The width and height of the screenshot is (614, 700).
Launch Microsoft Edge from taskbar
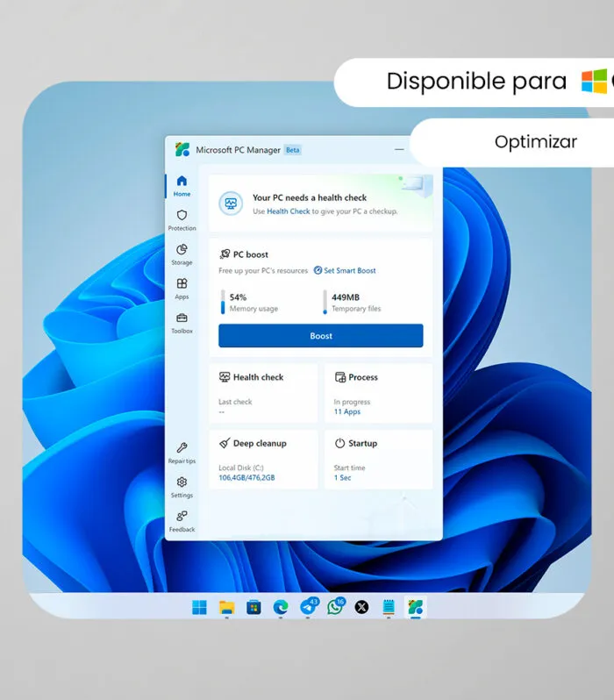(281, 607)
